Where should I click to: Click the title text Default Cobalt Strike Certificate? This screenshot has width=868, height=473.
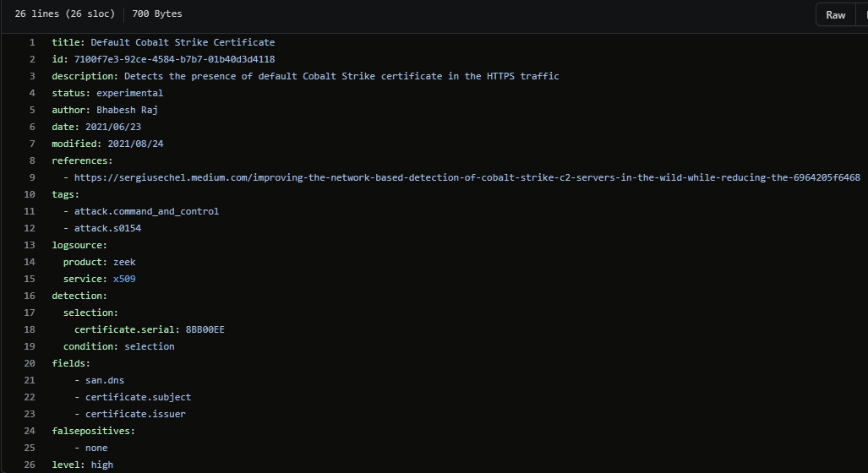(183, 42)
